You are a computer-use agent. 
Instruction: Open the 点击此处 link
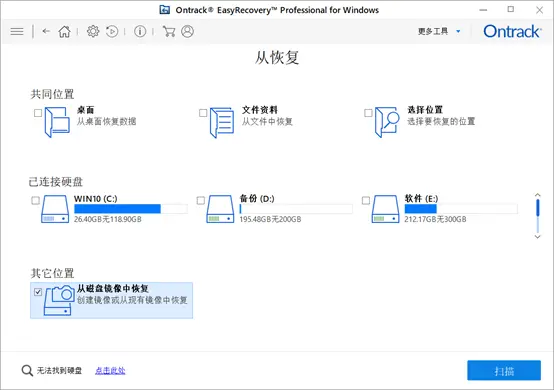click(x=110, y=371)
